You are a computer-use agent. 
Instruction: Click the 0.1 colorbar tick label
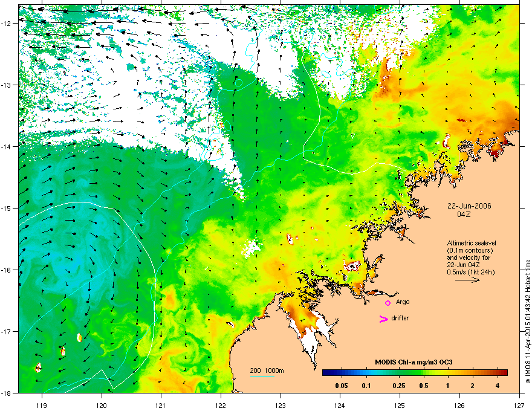(x=366, y=386)
